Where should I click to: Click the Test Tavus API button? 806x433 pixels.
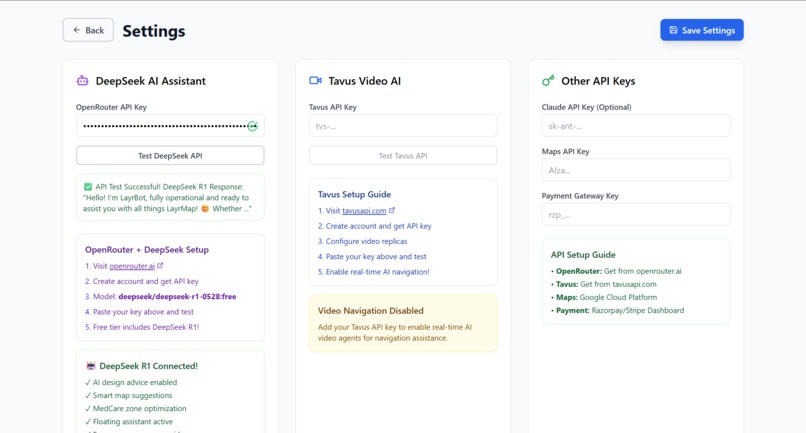403,156
